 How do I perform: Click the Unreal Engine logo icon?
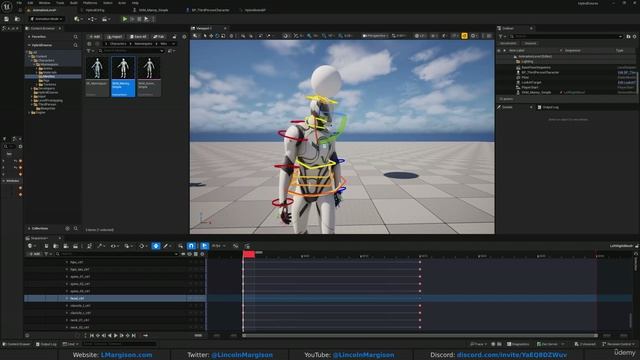click(7, 7)
